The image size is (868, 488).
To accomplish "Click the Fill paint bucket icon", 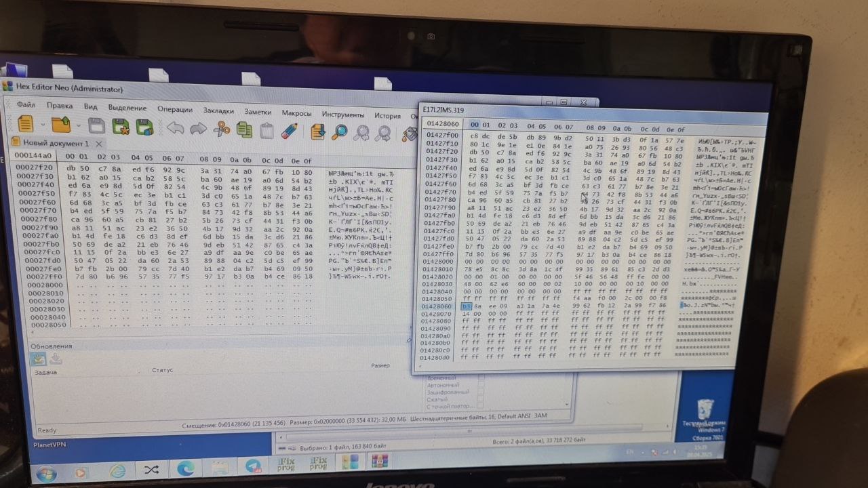I will 409,134.
